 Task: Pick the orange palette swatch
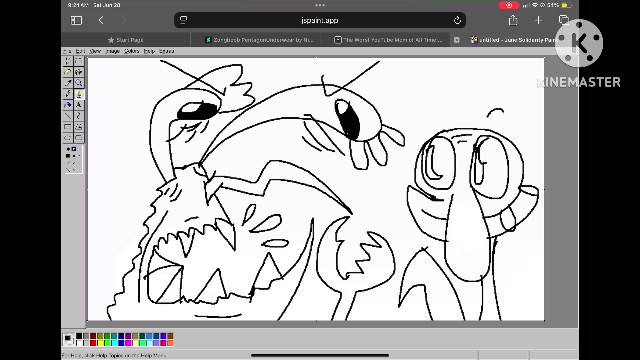point(170,343)
